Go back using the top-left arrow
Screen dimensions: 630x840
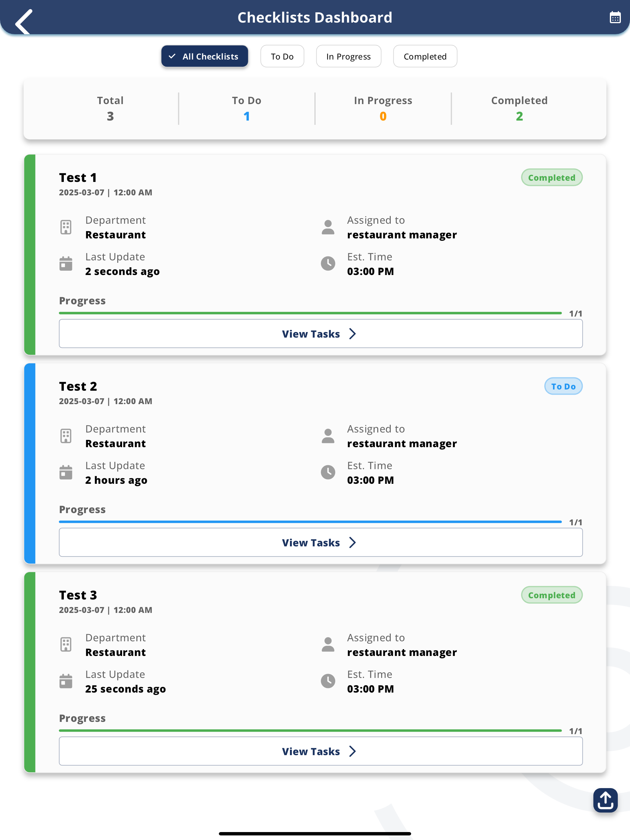pyautogui.click(x=24, y=22)
